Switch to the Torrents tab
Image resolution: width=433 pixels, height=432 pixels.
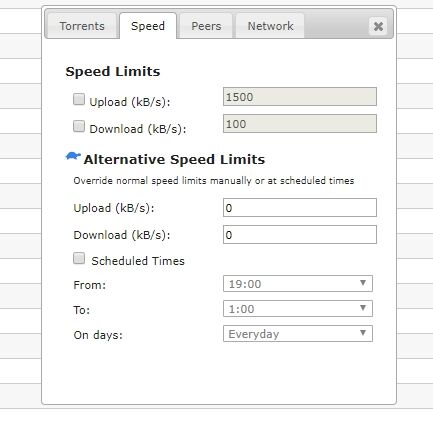pos(82,26)
